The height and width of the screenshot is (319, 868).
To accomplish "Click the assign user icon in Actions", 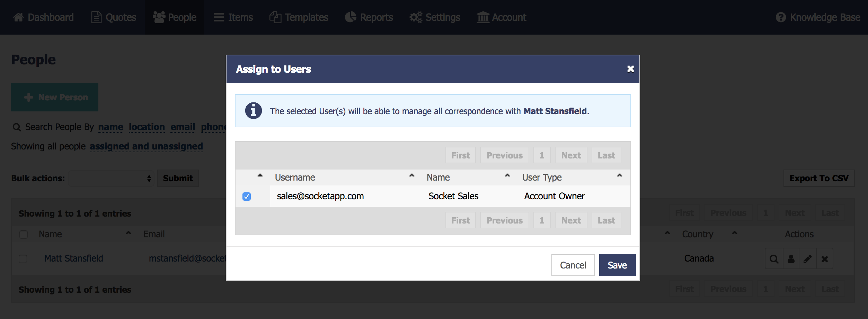I will (x=791, y=259).
